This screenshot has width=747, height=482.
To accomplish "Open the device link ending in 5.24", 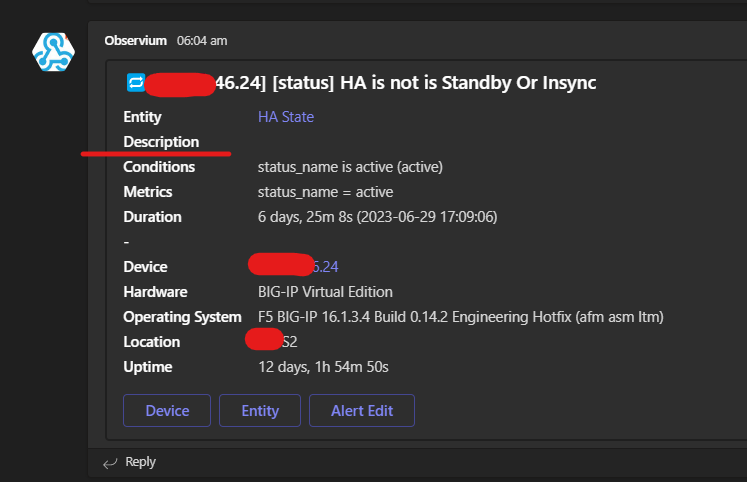I will pos(325,267).
